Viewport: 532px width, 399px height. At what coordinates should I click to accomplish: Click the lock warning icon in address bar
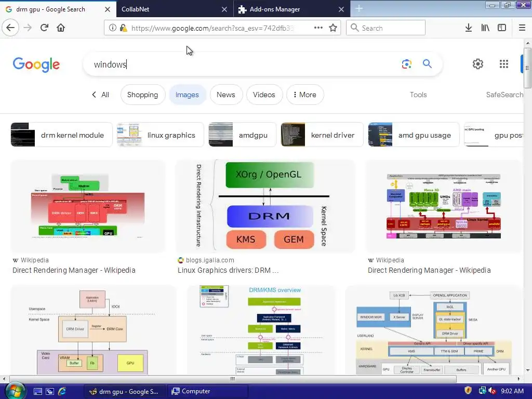point(124,28)
